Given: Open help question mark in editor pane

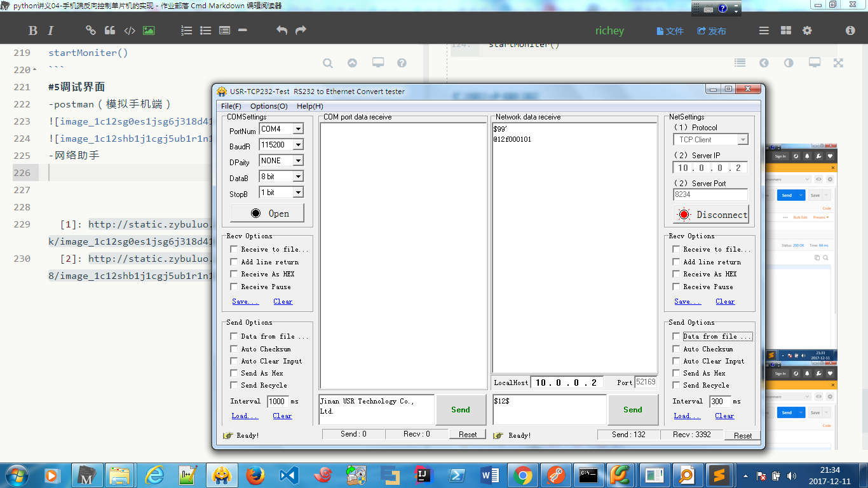Looking at the screenshot, I should tap(402, 63).
